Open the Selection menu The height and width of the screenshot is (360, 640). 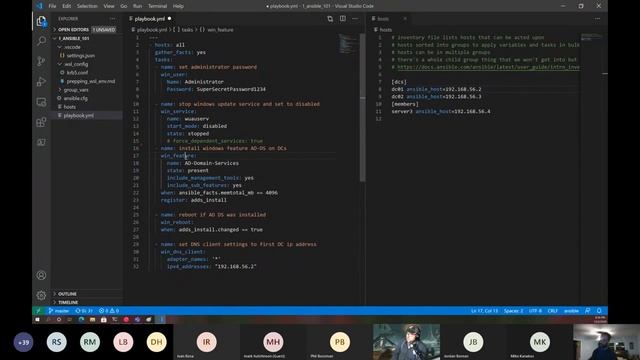tap(87, 6)
